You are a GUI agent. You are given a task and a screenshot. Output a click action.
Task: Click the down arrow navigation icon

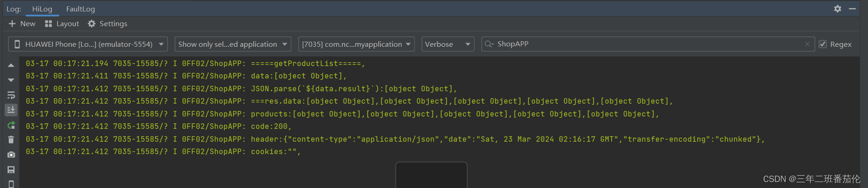[x=11, y=80]
